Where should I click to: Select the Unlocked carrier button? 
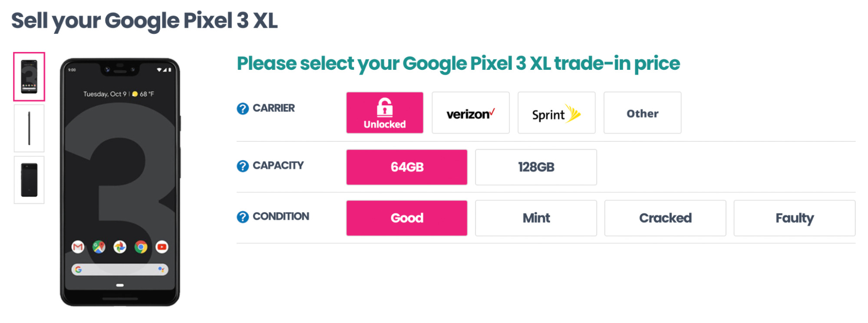point(384,113)
